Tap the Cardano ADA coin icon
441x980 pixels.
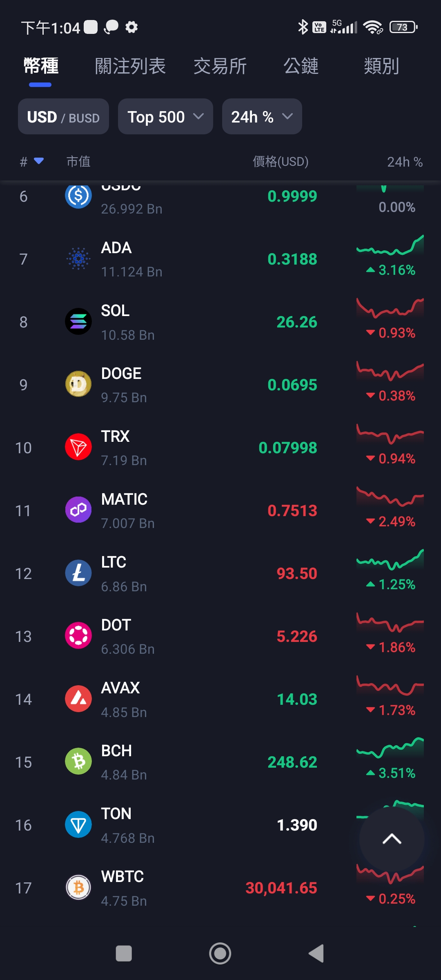78,258
